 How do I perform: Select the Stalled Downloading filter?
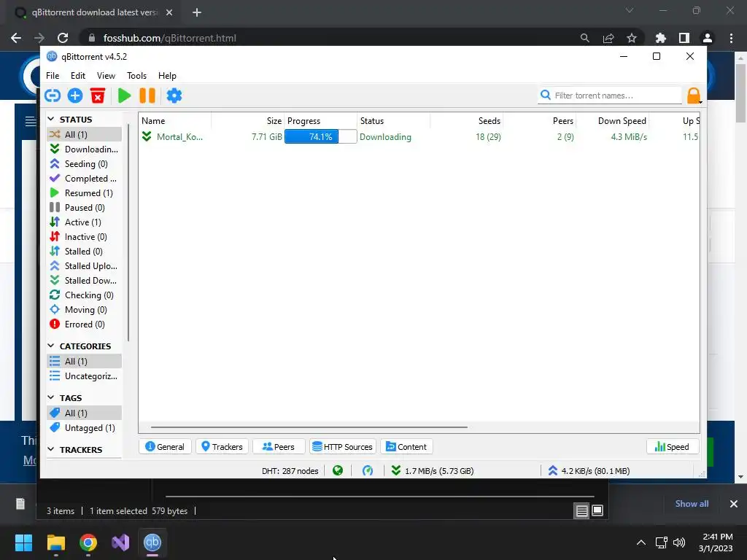tap(85, 281)
